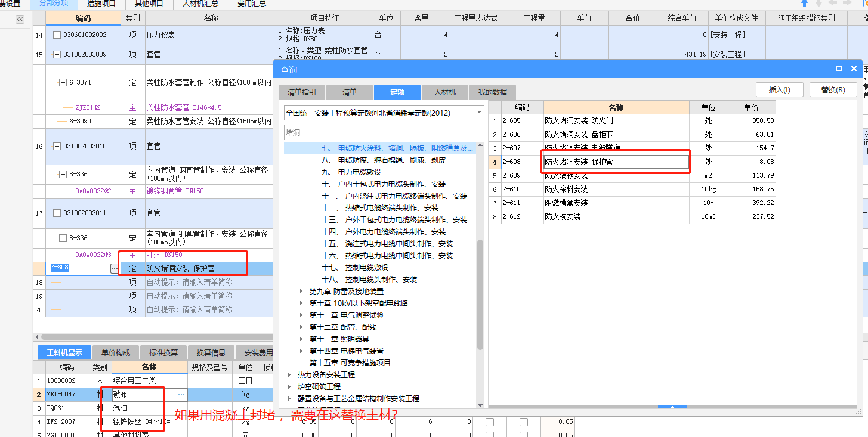Select the 我的数据 tab in query dialog
The width and height of the screenshot is (868, 437).
[x=493, y=92]
